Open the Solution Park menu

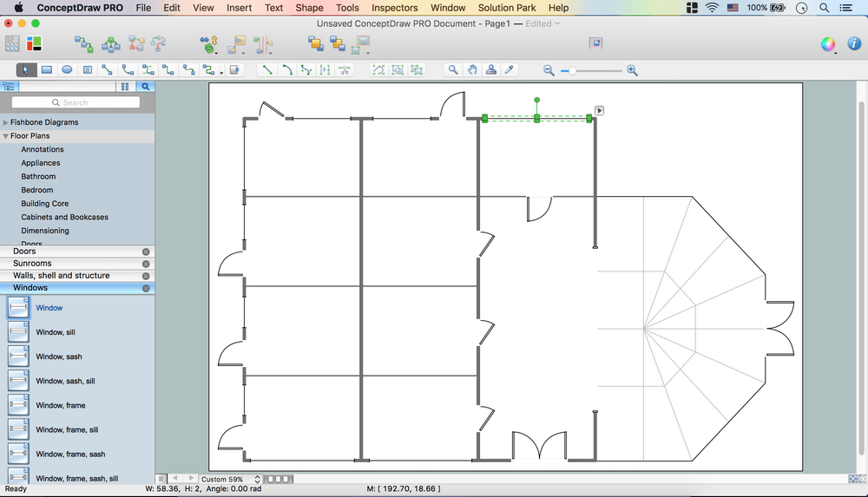pyautogui.click(x=507, y=8)
